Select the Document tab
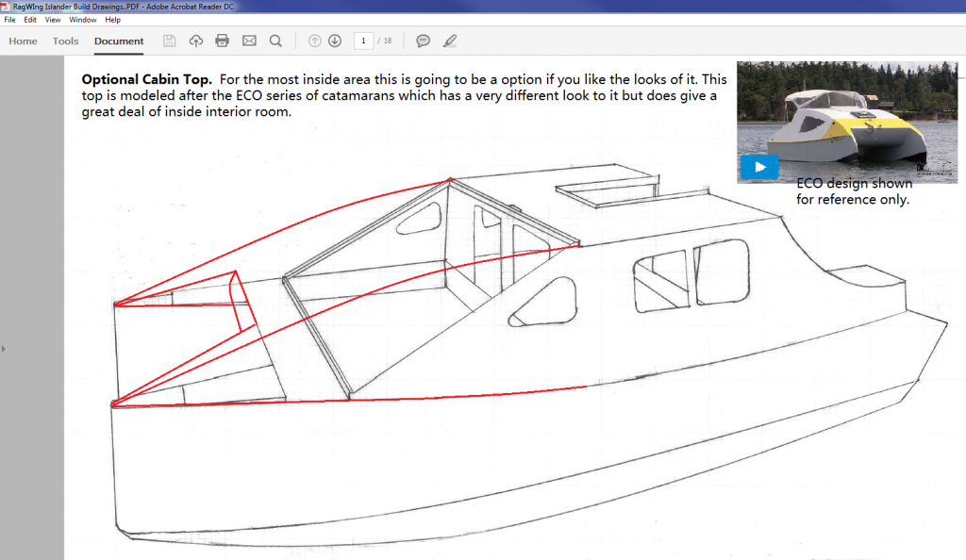966x560 pixels. pos(119,41)
